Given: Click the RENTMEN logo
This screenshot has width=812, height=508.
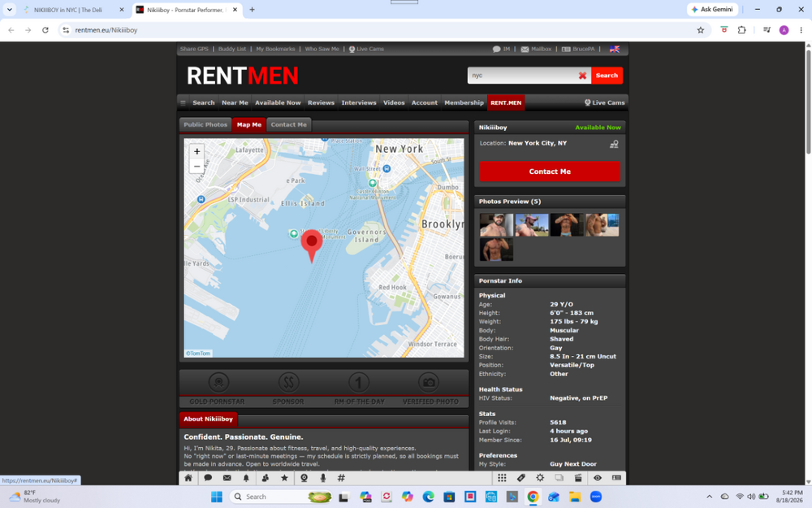Looking at the screenshot, I should [x=242, y=76].
